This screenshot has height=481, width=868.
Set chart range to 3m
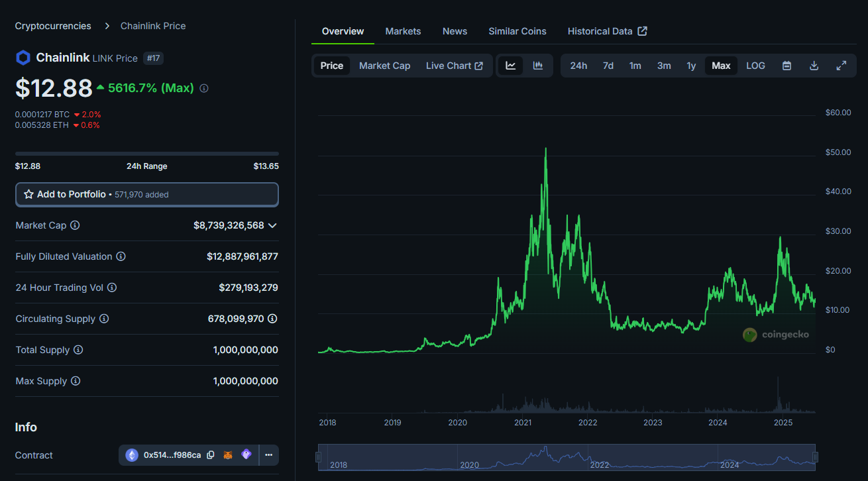[664, 66]
